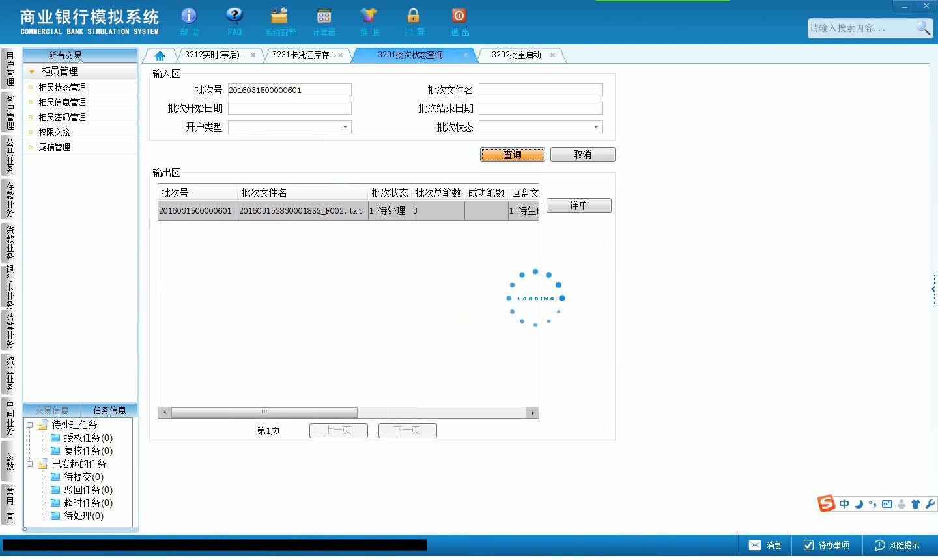Viewport: 938px width, 560px height.
Task: Open 消息 messages in status bar
Action: pyautogui.click(x=765, y=546)
